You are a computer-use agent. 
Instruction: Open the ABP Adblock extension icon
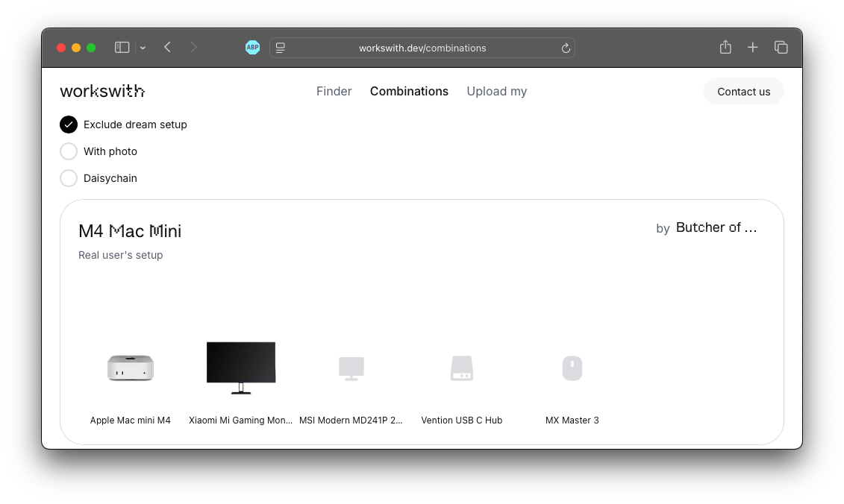point(253,48)
